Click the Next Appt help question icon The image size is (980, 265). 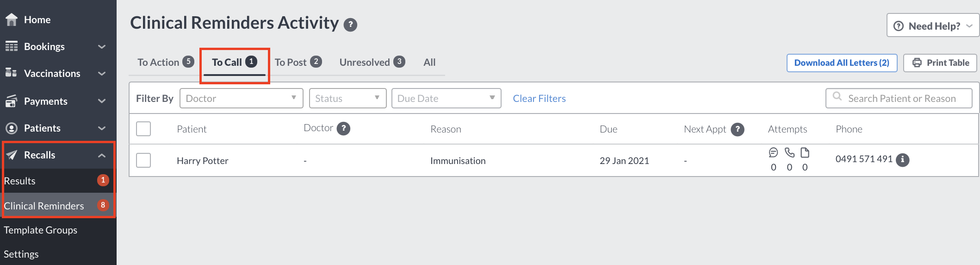[x=738, y=129]
